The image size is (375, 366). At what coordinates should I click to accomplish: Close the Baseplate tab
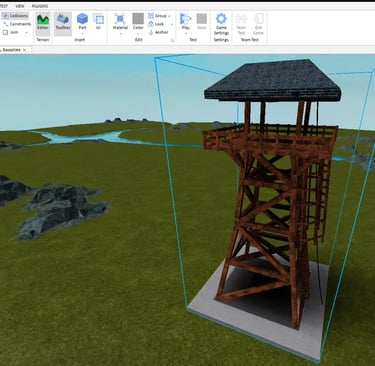pos(25,50)
